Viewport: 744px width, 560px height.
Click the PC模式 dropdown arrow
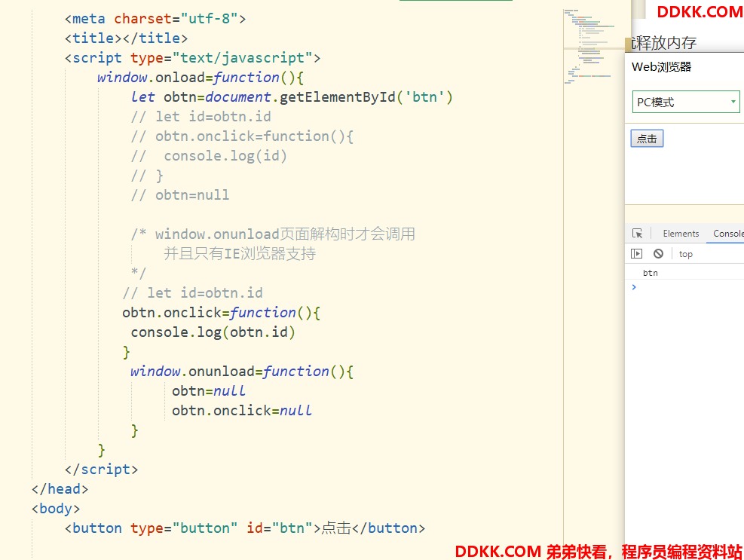(733, 103)
